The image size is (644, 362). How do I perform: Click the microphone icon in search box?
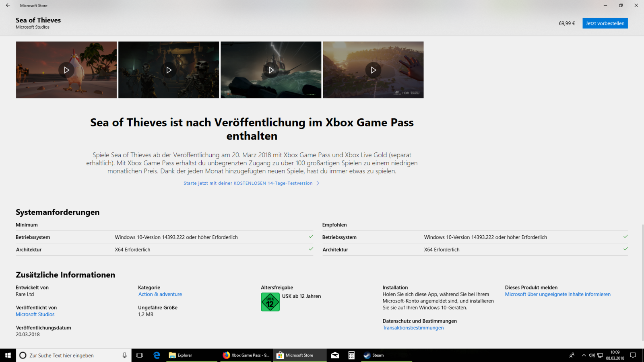[x=124, y=355]
